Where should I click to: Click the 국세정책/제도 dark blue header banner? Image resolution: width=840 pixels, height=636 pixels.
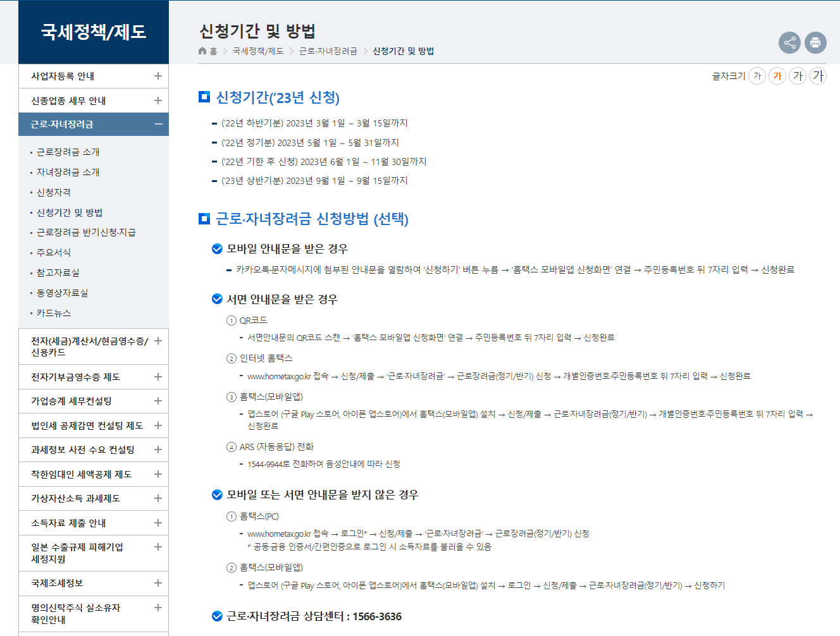pos(93,32)
